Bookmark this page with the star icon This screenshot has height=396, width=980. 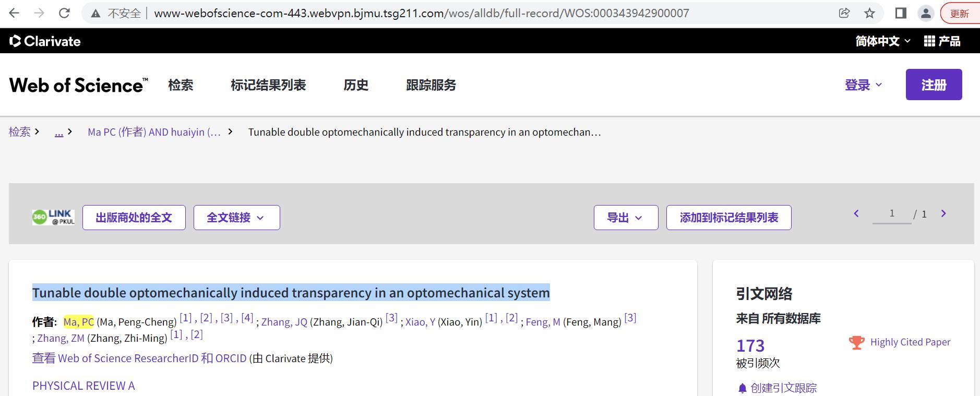pyautogui.click(x=869, y=13)
